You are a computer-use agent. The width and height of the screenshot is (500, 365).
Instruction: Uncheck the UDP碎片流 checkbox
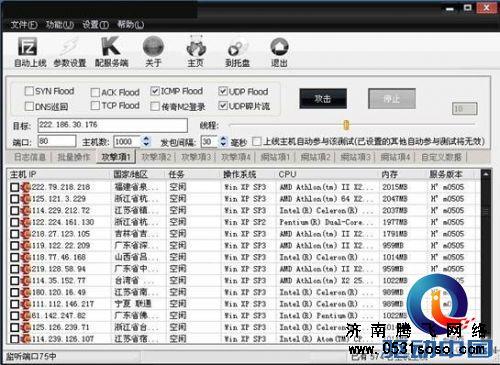click(223, 106)
